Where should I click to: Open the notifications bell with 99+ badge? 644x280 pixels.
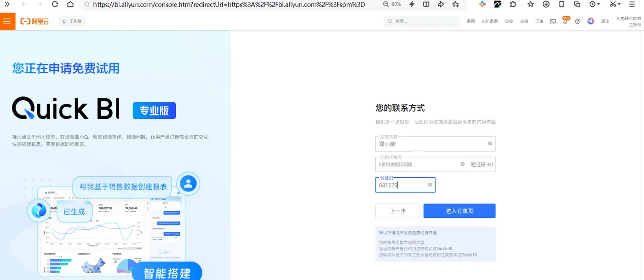[565, 21]
